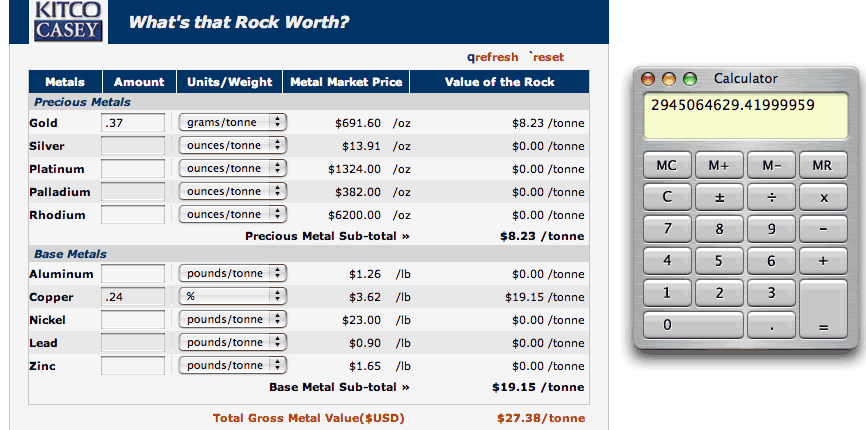Viewport: 866px width, 430px height.
Task: Click the Nickel amount input field
Action: [133, 320]
